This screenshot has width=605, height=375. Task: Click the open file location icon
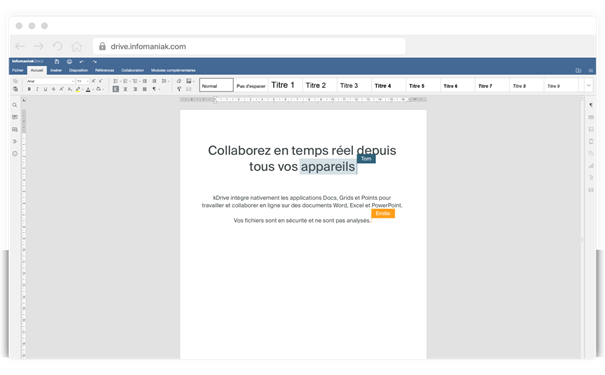pos(578,71)
